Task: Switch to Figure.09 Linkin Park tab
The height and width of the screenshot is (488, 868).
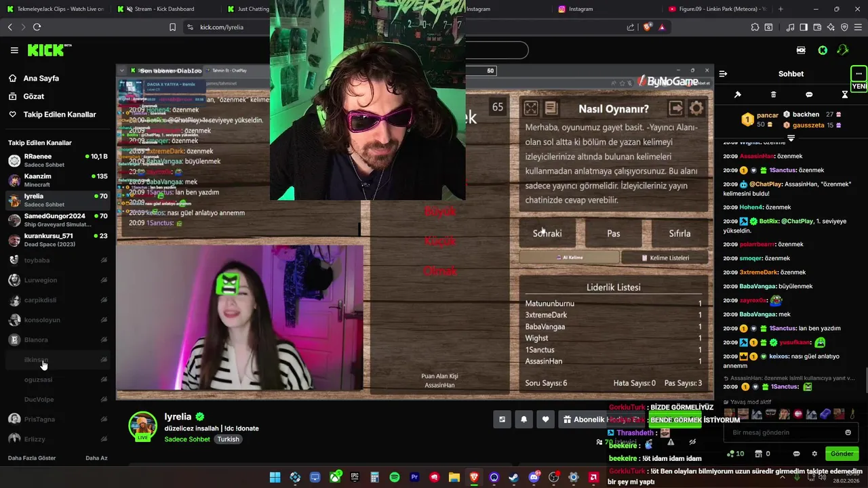Action: pos(716,9)
